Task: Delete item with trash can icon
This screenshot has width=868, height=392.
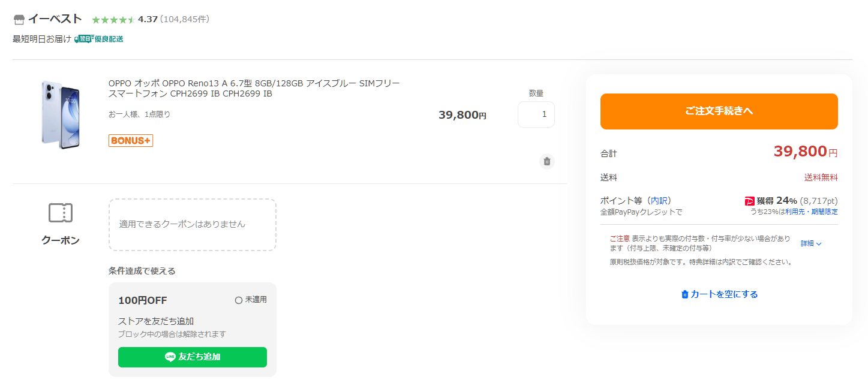Action: 546,161
